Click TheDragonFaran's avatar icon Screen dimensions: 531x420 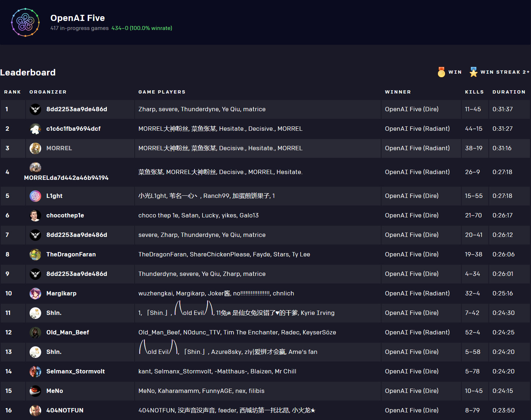tap(35, 255)
